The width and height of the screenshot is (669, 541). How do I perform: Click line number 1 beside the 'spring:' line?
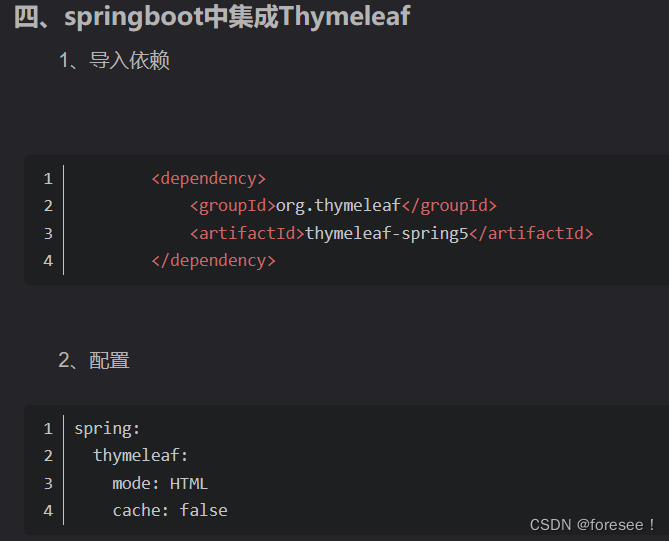pos(48,428)
